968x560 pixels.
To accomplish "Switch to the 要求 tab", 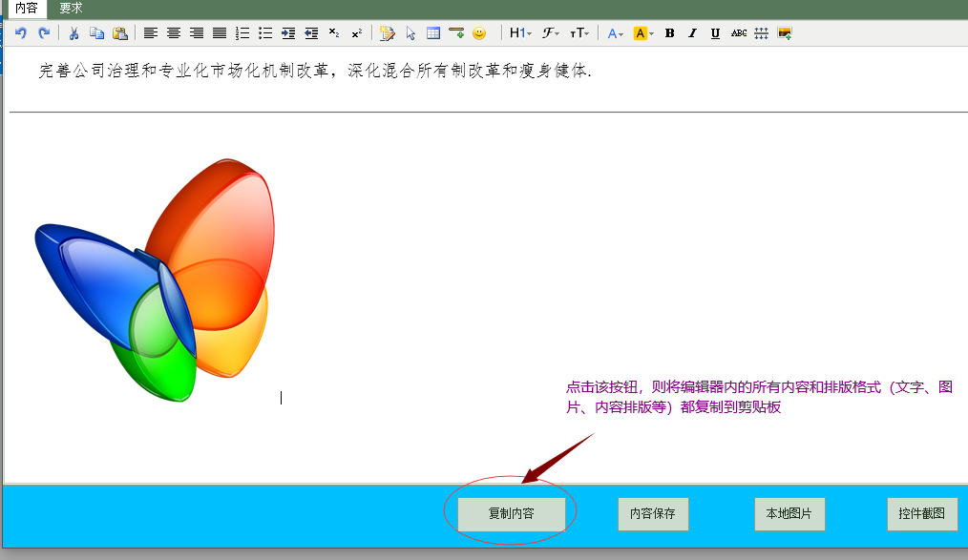I will [71, 9].
